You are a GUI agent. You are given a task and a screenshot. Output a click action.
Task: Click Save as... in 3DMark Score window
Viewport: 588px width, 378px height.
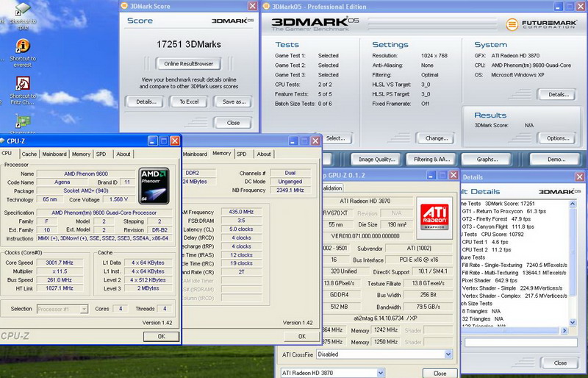click(234, 101)
